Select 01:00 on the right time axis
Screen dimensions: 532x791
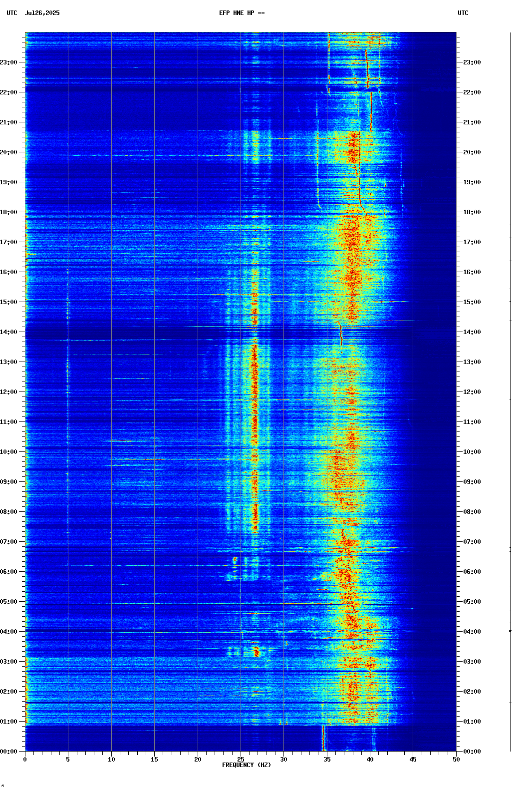click(x=472, y=722)
